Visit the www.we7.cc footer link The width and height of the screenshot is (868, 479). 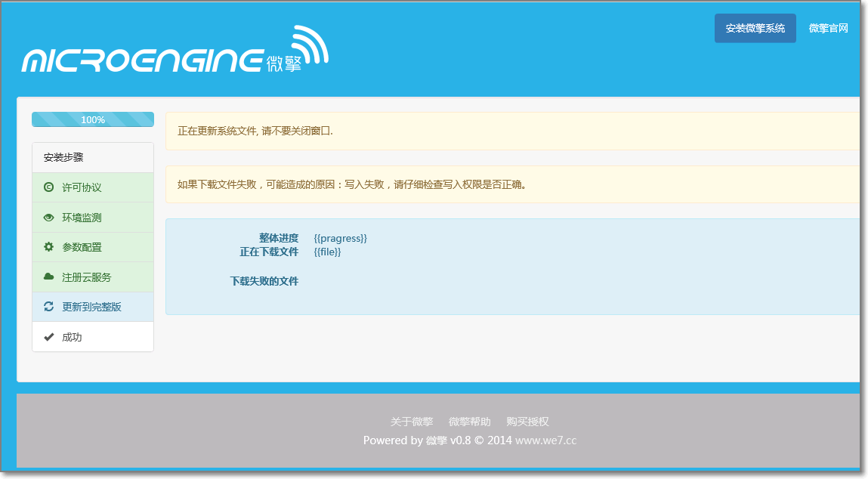click(x=545, y=440)
